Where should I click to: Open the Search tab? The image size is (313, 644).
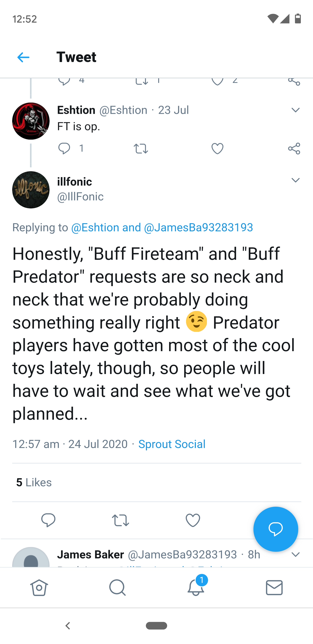pyautogui.click(x=117, y=587)
